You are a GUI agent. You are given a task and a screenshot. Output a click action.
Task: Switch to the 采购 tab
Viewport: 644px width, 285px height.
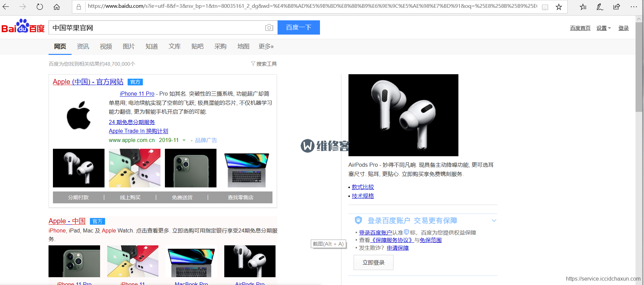coord(220,46)
